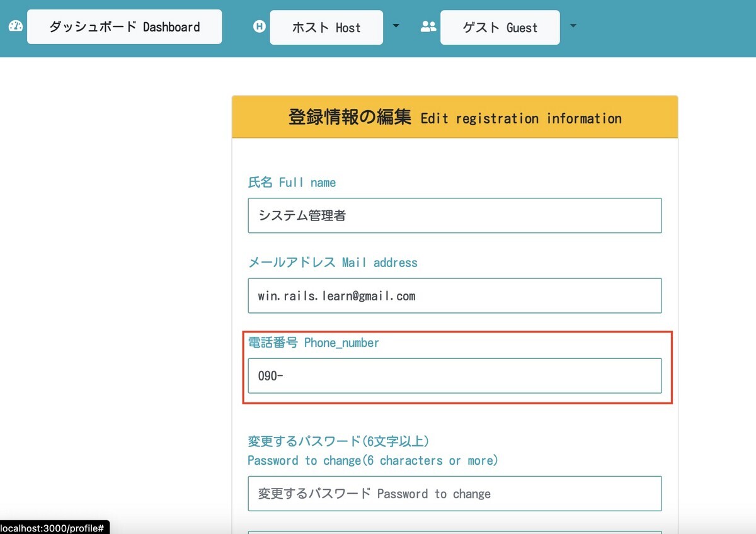The width and height of the screenshot is (756, 534).
Task: Click the 電話番号 Phone_number label
Action: point(314,343)
